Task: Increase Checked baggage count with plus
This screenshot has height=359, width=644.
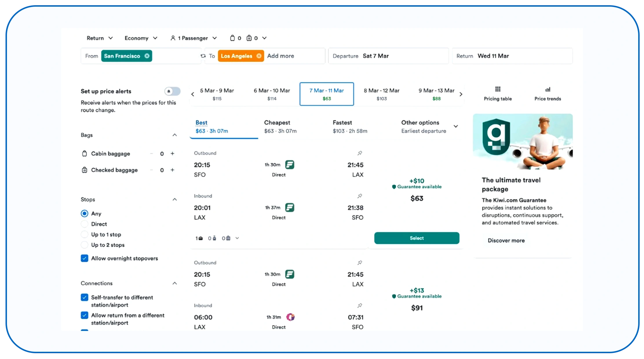Action: (172, 170)
